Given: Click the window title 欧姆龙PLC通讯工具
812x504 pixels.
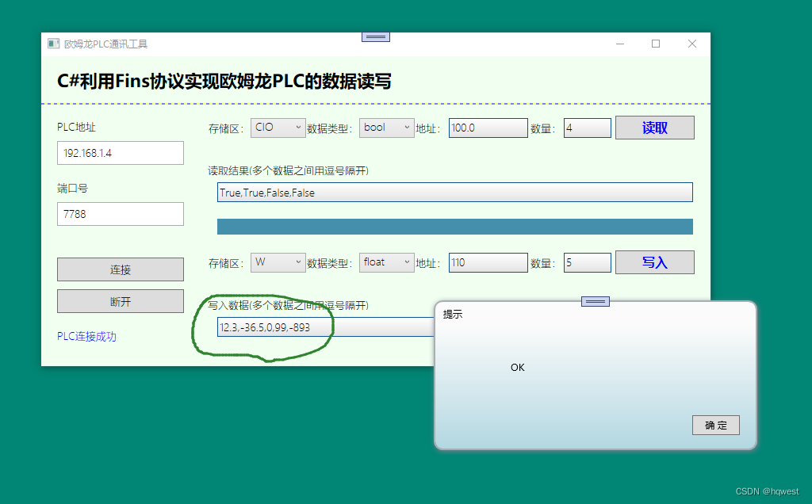Looking at the screenshot, I should [105, 44].
